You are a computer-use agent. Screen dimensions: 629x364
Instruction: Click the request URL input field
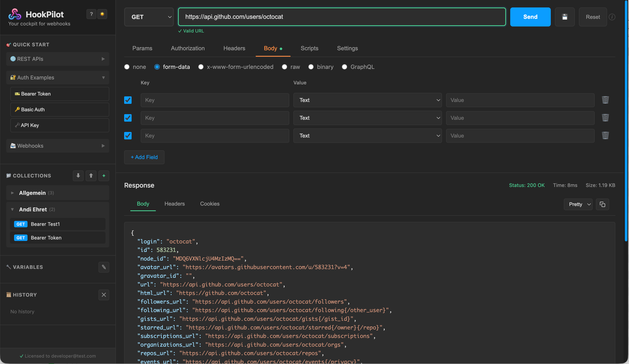[342, 17]
